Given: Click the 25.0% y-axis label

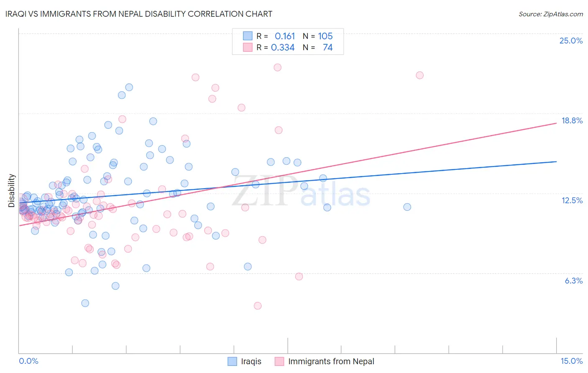Looking at the screenshot, I should tap(571, 41).
